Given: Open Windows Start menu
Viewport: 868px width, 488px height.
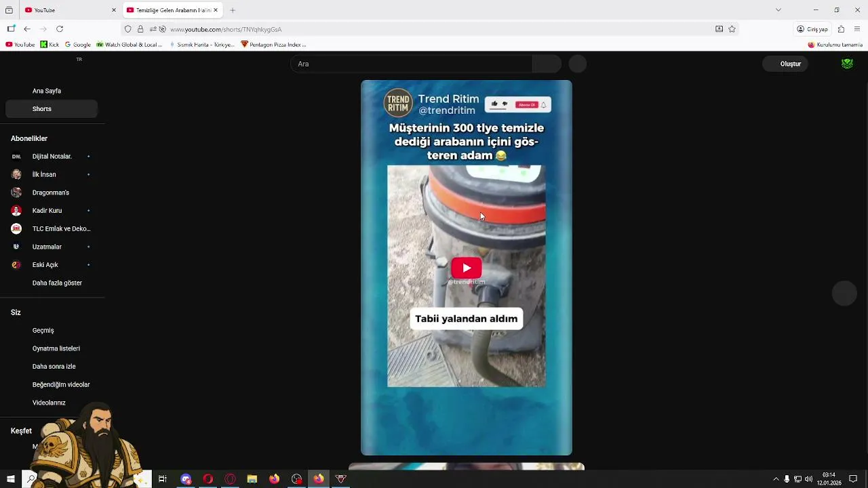Looking at the screenshot, I should click(10, 479).
